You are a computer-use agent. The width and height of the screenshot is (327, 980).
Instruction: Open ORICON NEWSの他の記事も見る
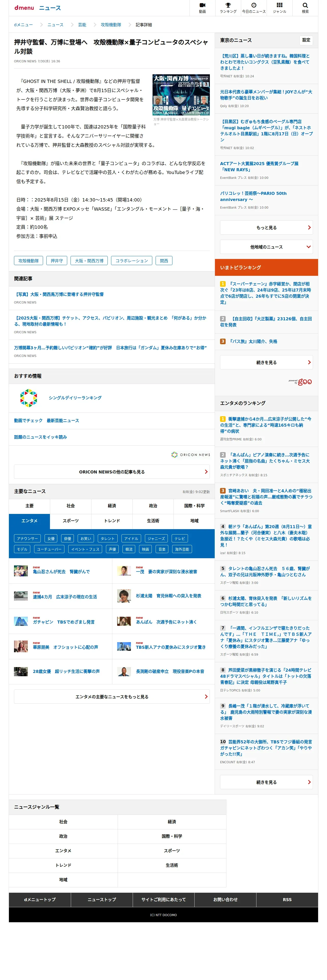(x=112, y=472)
